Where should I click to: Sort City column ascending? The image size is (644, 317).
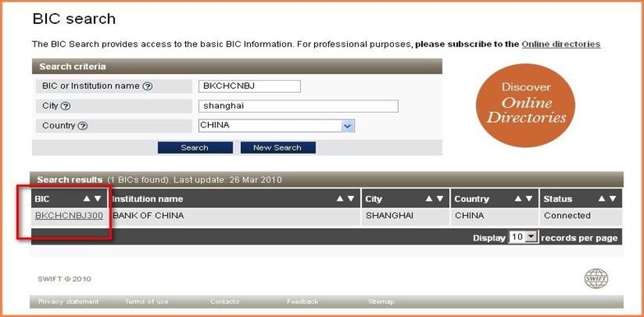click(429, 199)
